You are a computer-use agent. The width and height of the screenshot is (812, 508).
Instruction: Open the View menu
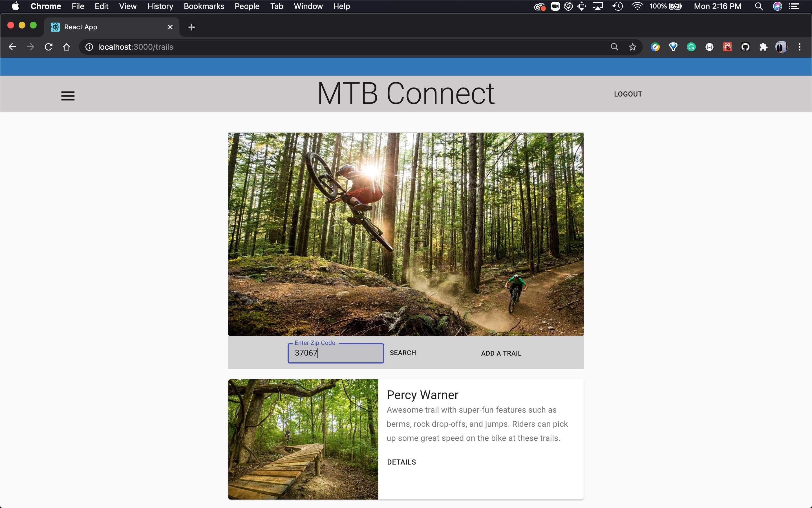(x=127, y=6)
